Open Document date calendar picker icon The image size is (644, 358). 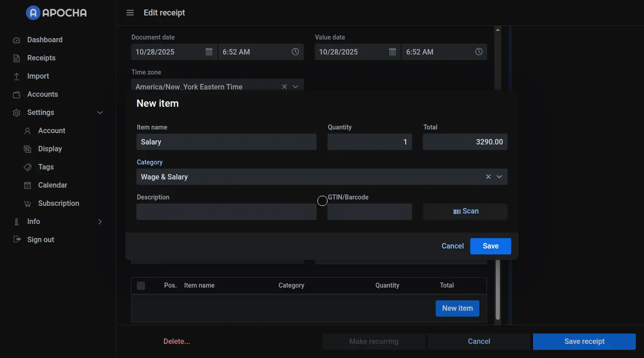[x=209, y=52]
